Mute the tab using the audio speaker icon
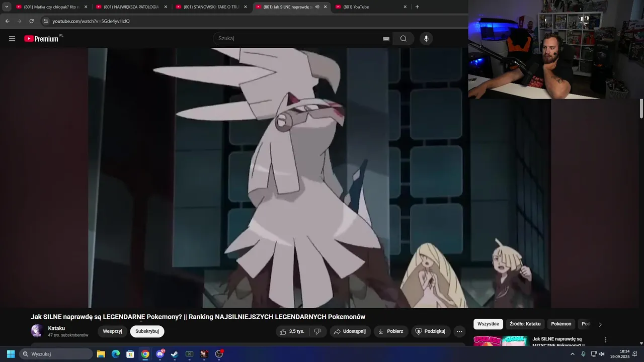This screenshot has width=644, height=362. point(317,7)
